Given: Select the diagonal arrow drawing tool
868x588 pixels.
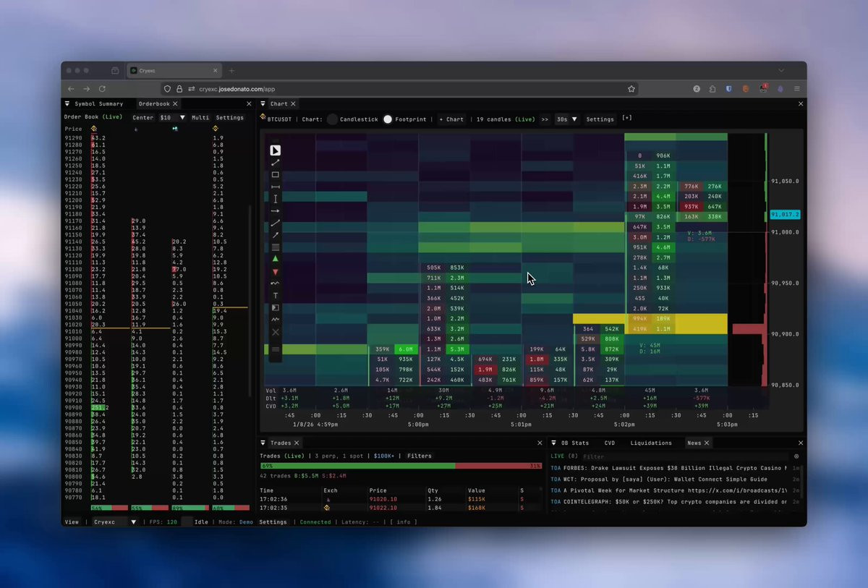Looking at the screenshot, I should 276,235.
